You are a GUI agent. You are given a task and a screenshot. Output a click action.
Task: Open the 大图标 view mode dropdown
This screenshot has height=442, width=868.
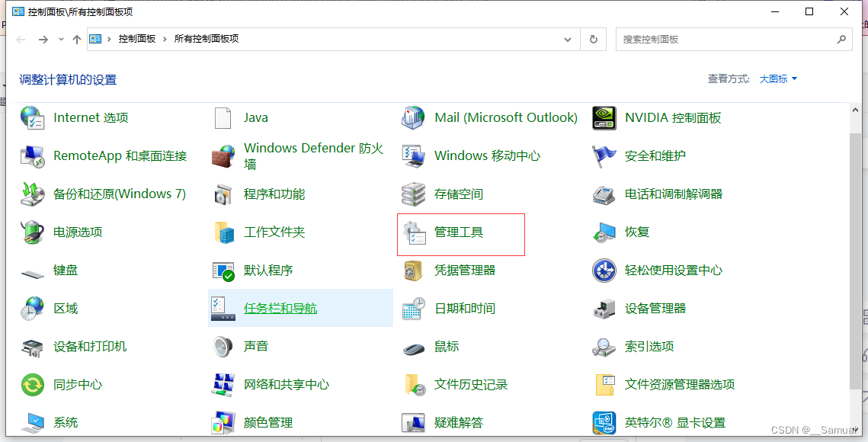[778, 79]
